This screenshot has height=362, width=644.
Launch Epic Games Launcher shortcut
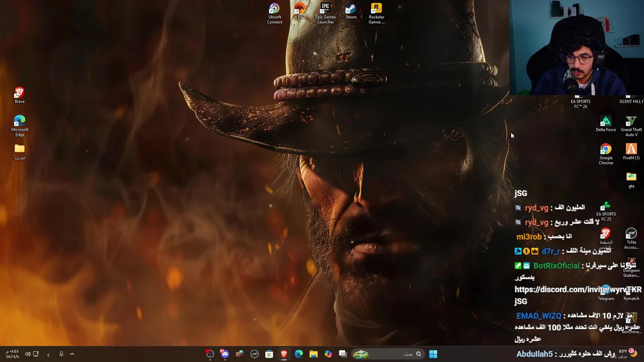[x=326, y=14]
